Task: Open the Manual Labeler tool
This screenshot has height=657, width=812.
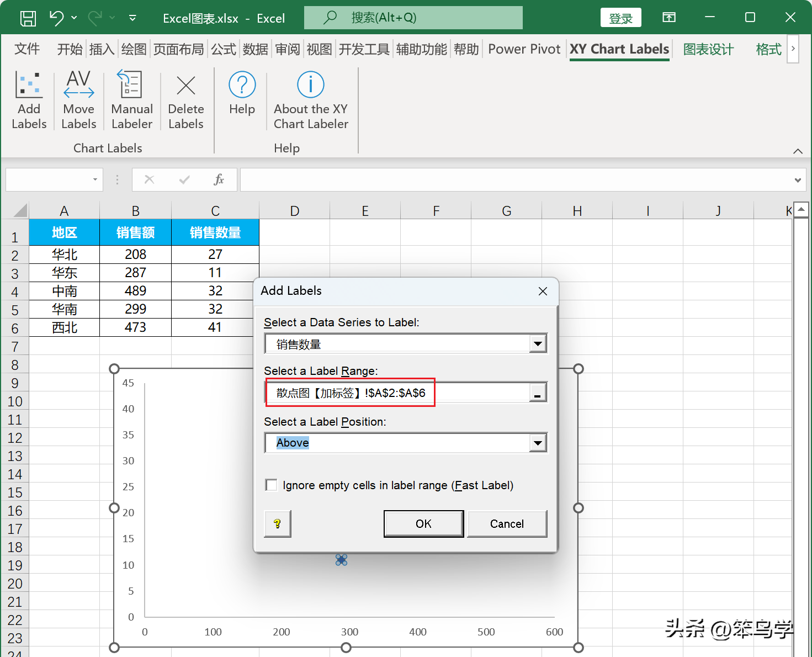Action: coord(132,100)
